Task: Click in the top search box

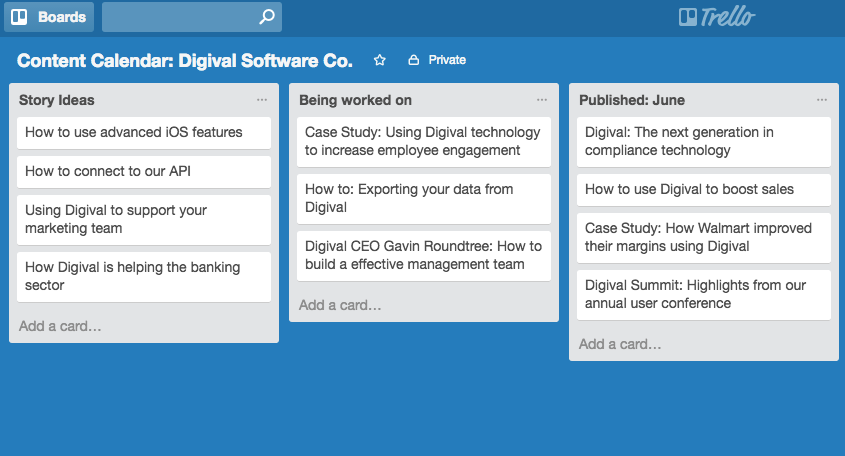Action: pyautogui.click(x=180, y=17)
